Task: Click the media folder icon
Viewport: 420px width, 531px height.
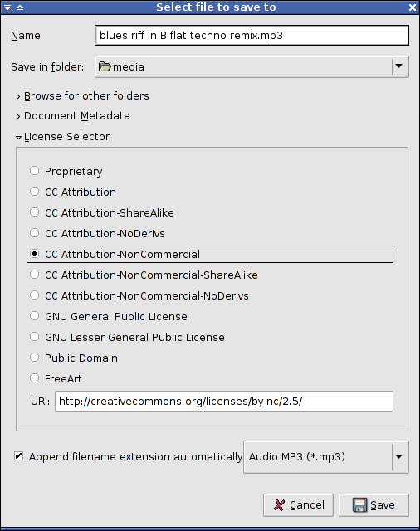Action: coord(105,66)
